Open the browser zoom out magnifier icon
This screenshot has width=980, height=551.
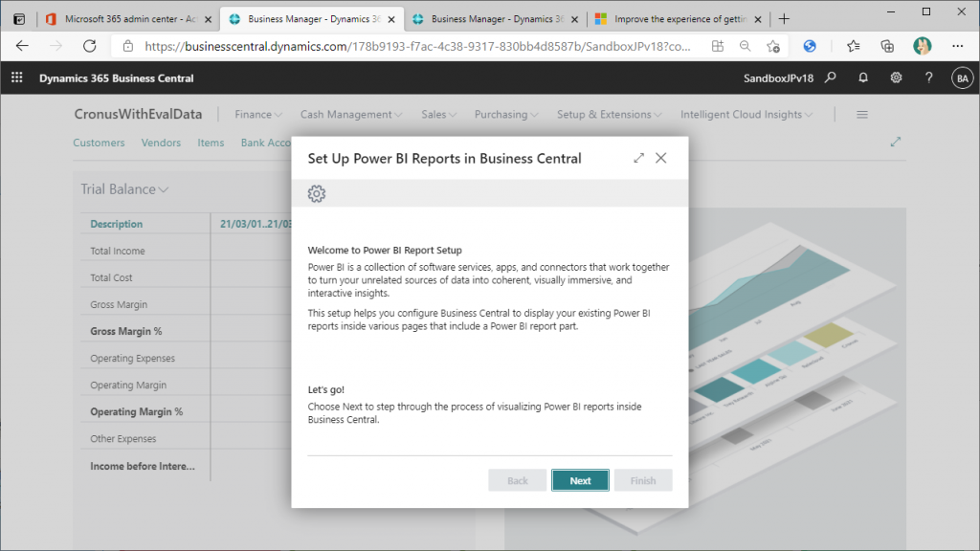(x=745, y=46)
